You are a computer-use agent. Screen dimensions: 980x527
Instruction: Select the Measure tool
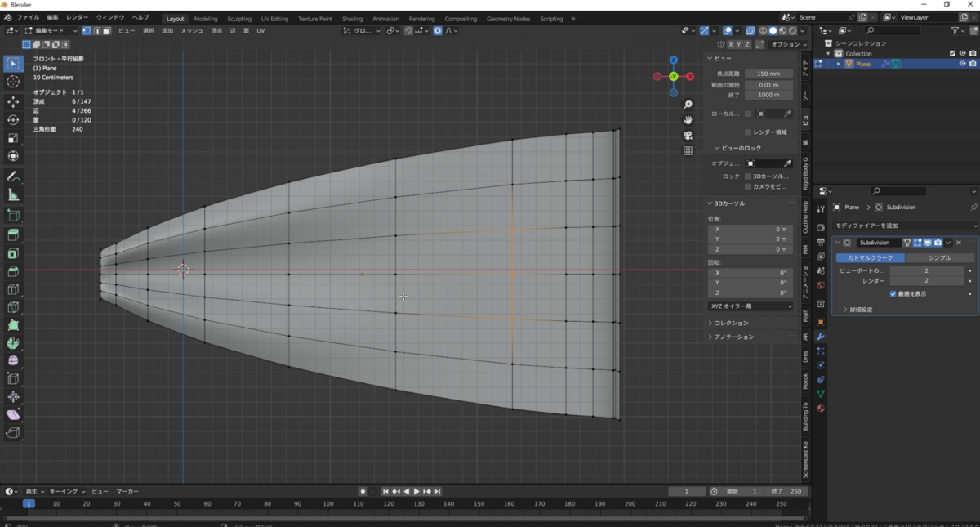[13, 194]
